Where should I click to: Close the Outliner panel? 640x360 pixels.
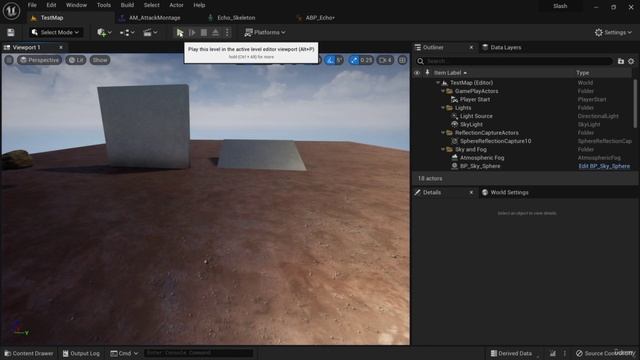coord(471,48)
